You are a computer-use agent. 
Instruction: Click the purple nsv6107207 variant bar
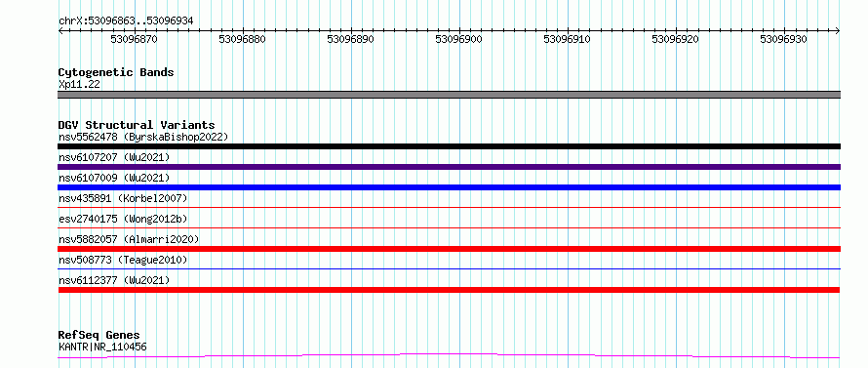(x=449, y=167)
